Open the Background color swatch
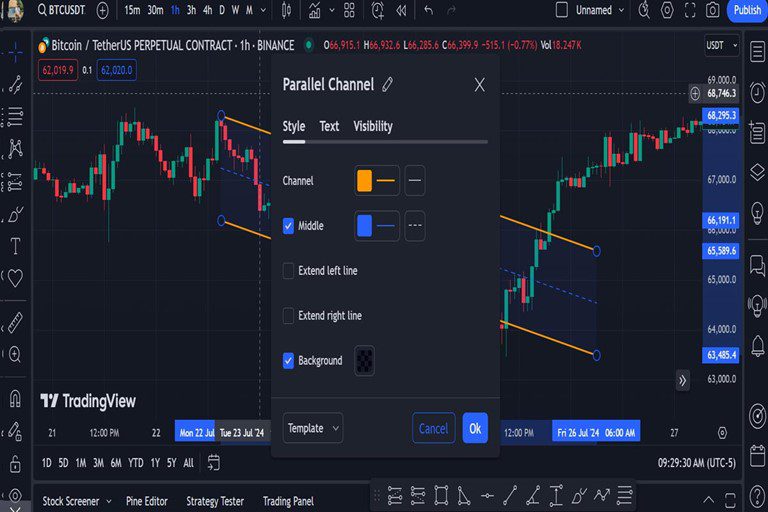Viewport: 768px width, 512px height. [x=364, y=361]
